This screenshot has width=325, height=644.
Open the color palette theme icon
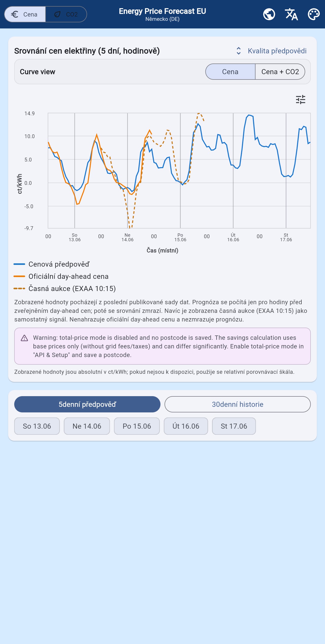point(314,14)
